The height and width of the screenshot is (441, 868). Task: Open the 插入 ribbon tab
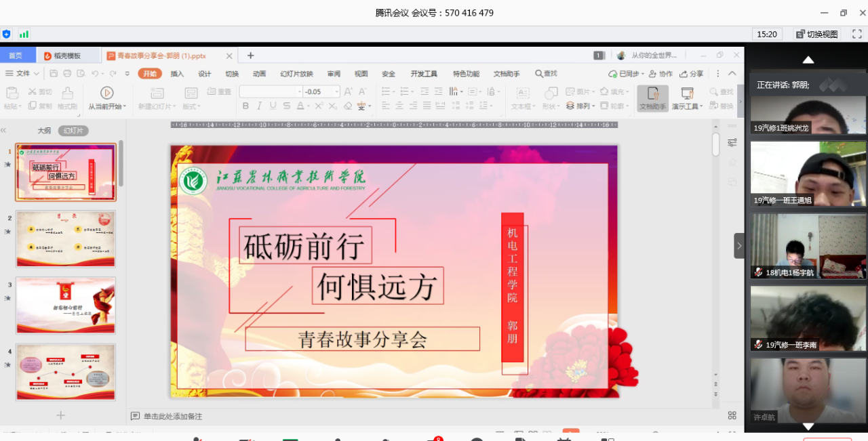tap(177, 74)
